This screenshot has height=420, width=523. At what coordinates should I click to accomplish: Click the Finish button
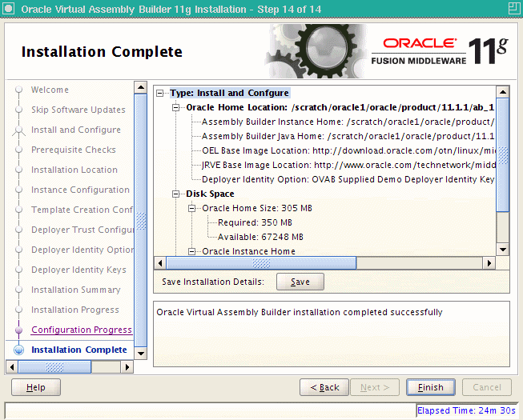click(x=430, y=387)
